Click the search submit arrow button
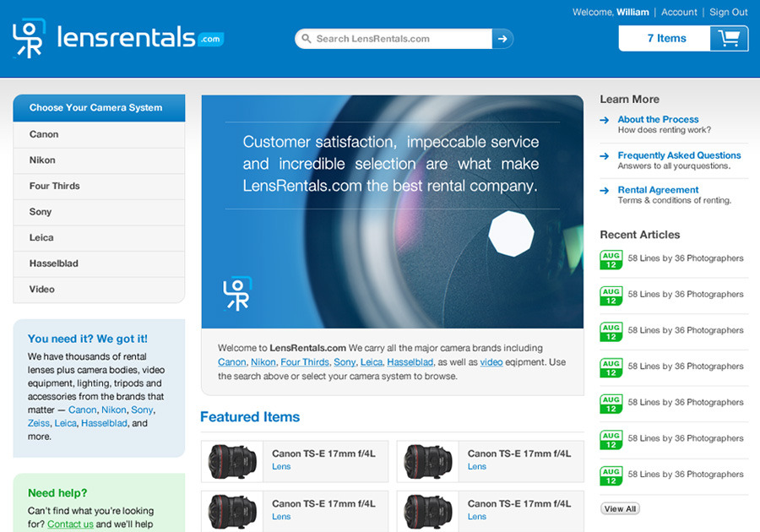Viewport: 760px width, 532px height. pyautogui.click(x=502, y=39)
